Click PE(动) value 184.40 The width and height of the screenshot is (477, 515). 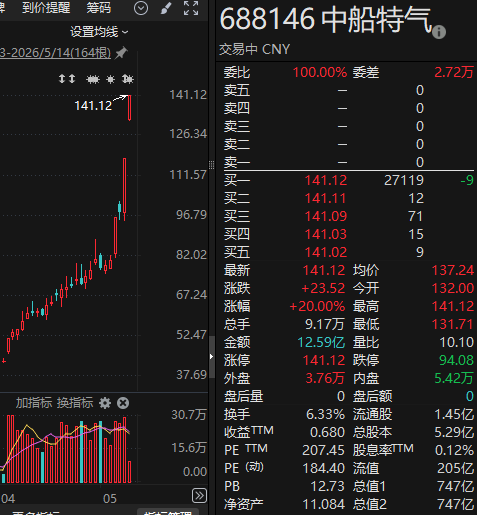(x=323, y=468)
